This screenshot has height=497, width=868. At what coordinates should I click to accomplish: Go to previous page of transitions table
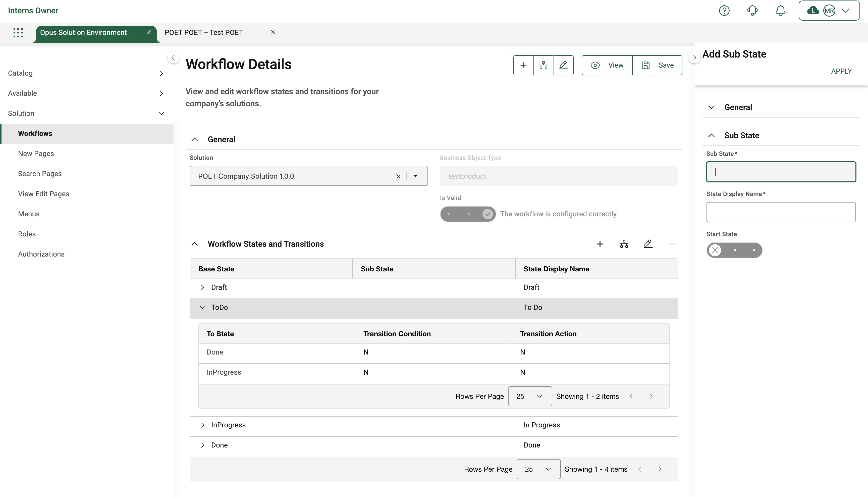(x=631, y=396)
